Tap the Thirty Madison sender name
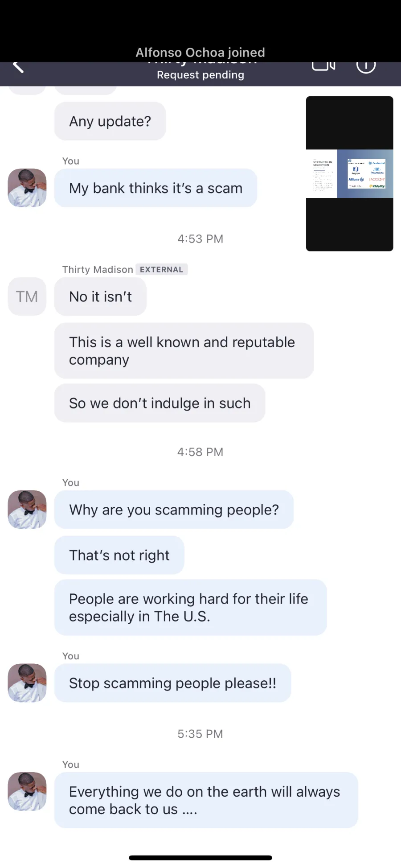401x868 pixels. pyautogui.click(x=98, y=269)
